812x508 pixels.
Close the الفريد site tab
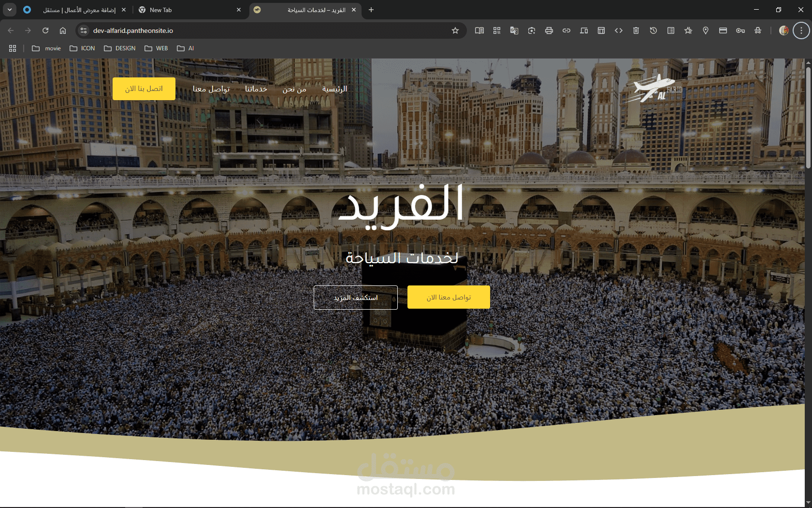354,10
